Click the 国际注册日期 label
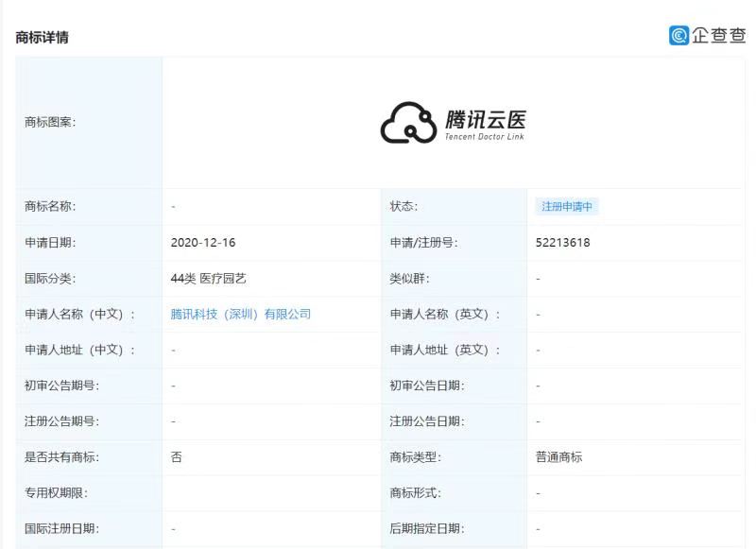This screenshot has height=549, width=756. [61, 529]
